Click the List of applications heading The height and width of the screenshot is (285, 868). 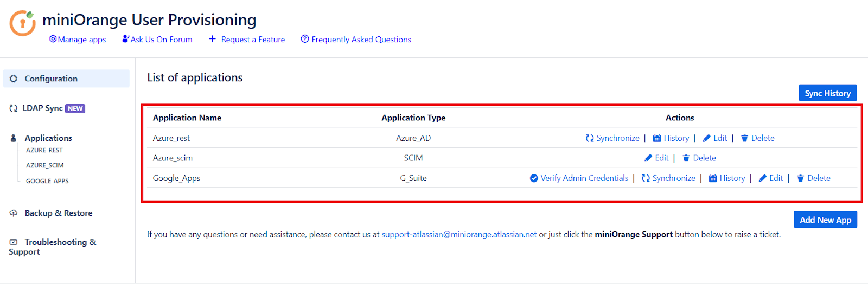[x=195, y=77]
